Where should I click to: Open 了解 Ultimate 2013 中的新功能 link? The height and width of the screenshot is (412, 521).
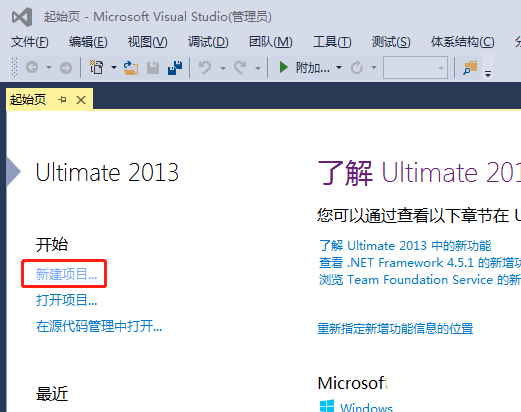pyautogui.click(x=405, y=246)
